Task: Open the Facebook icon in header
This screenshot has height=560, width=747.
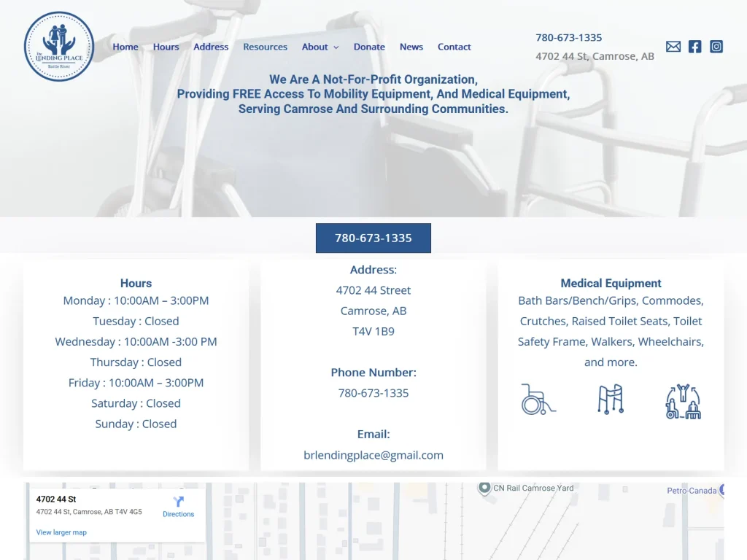Action: (x=694, y=47)
